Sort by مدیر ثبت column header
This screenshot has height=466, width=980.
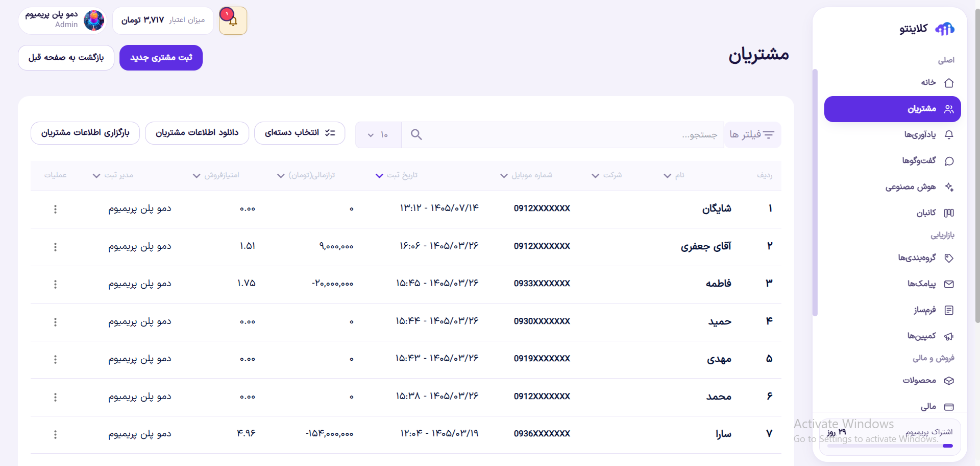[112, 175]
